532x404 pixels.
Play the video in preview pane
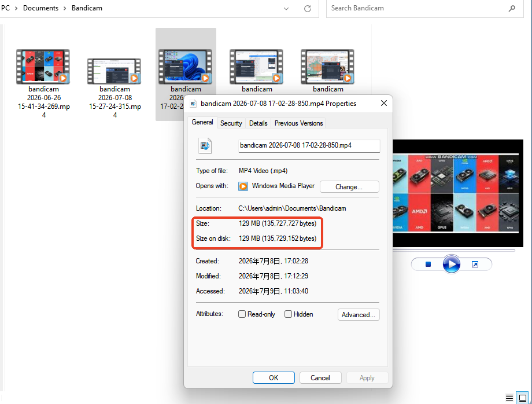point(451,264)
